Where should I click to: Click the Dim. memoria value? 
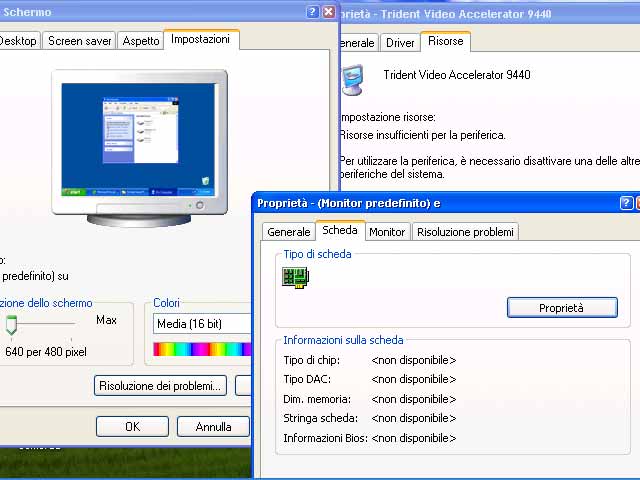click(x=413, y=399)
